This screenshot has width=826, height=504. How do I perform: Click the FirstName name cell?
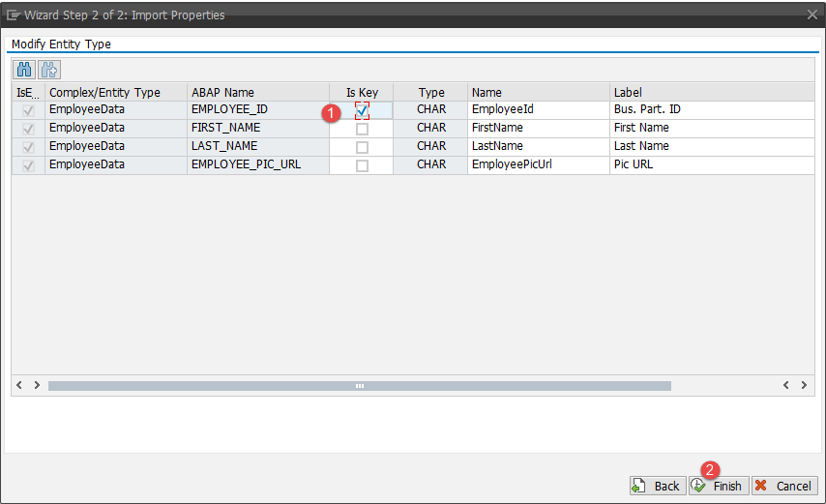tap(537, 128)
